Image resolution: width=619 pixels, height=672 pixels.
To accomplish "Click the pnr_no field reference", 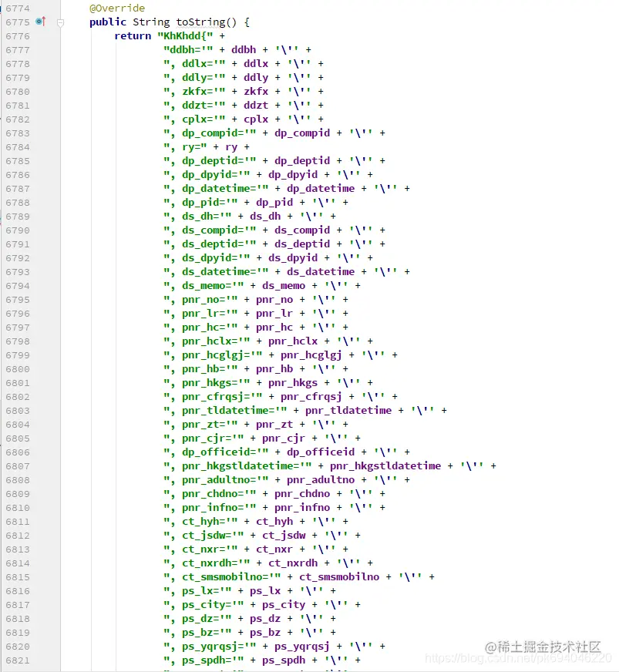I will (274, 300).
